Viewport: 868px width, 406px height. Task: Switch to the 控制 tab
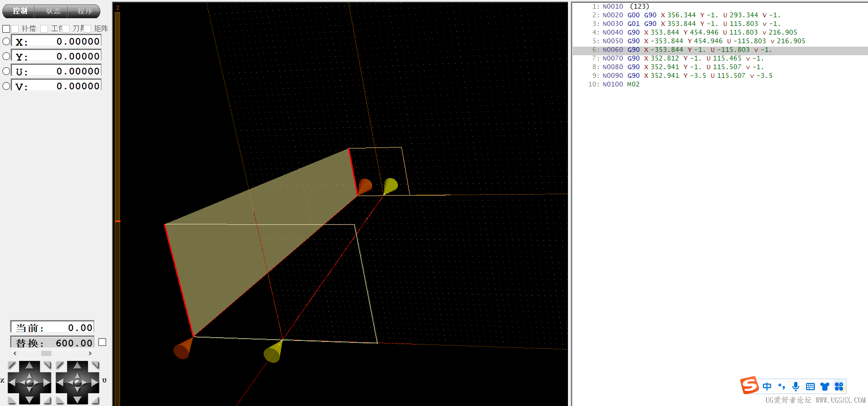pos(19,11)
